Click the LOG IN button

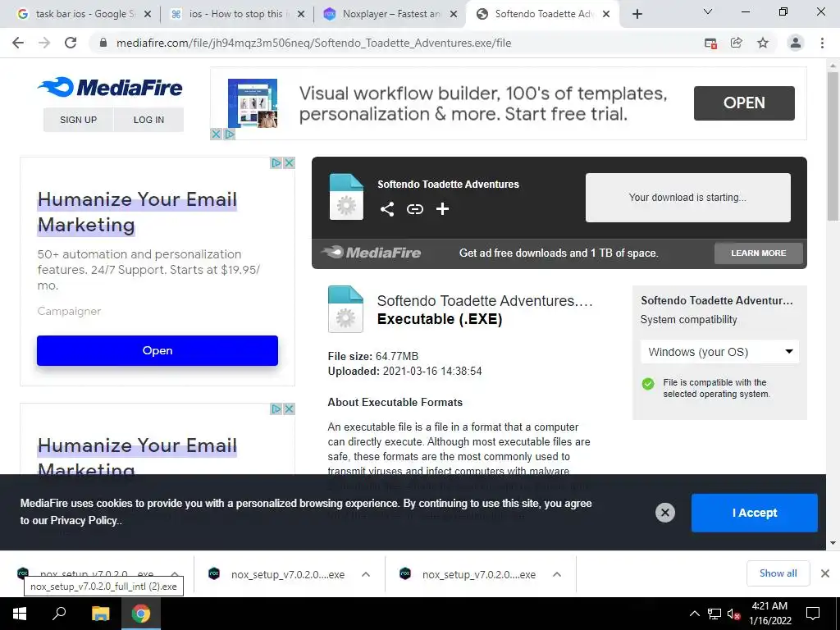click(x=148, y=120)
